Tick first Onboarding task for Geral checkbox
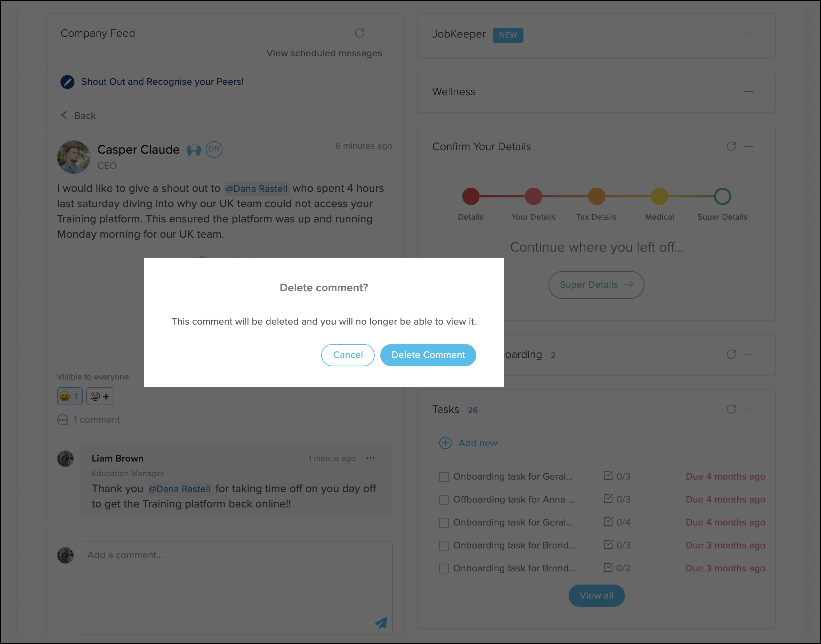Image resolution: width=821 pixels, height=644 pixels. [x=444, y=476]
